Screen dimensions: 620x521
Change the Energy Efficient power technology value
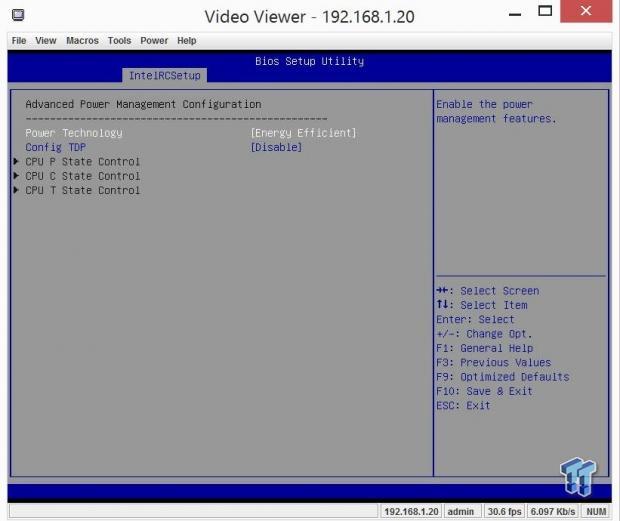(x=303, y=133)
